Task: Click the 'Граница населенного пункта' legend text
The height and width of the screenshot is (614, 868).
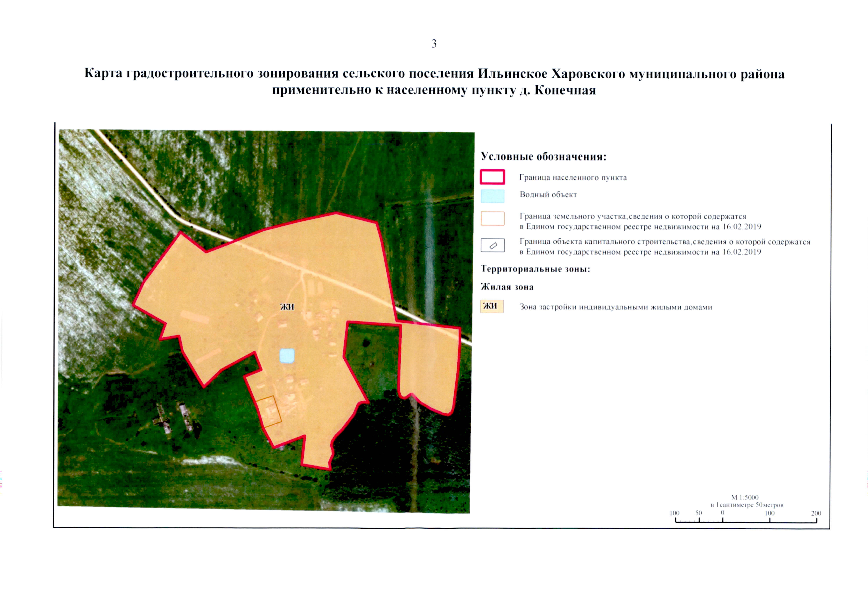Action: pos(573,177)
